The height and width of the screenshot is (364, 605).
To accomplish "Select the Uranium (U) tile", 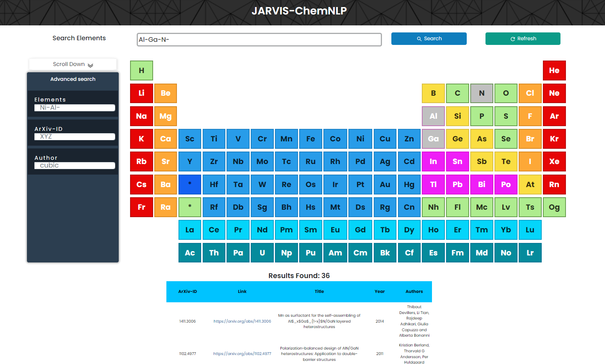I will click(x=262, y=253).
